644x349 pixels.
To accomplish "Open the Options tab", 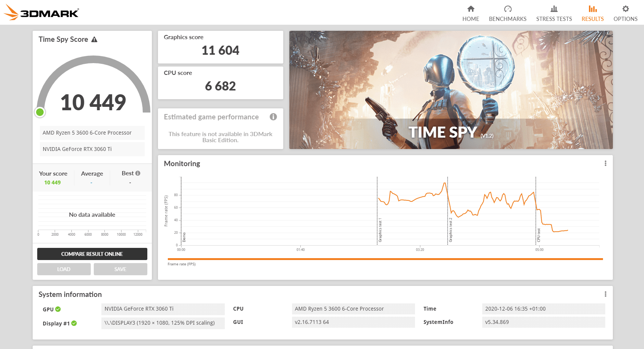I will click(x=625, y=13).
